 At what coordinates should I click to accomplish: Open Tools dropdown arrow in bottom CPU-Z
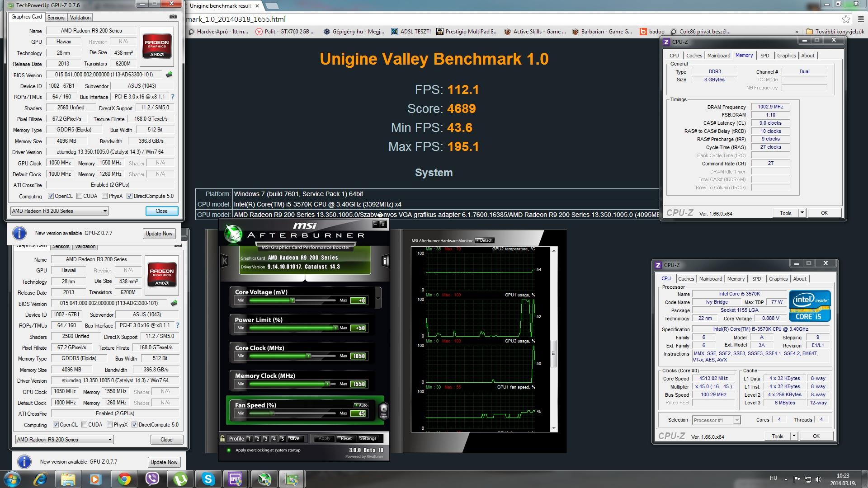pos(794,436)
